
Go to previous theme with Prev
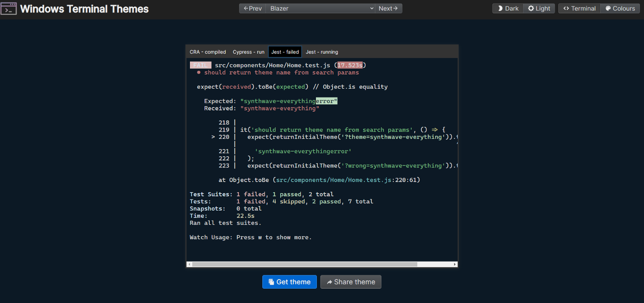coord(253,8)
